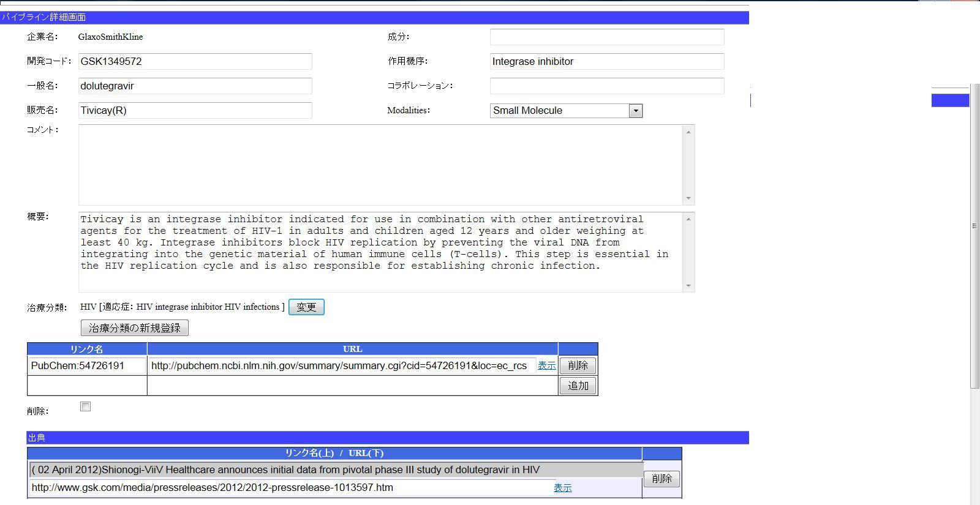980x505 pixels.
Task: Click the 開発コード field containing GSK1349572
Action: coord(195,61)
